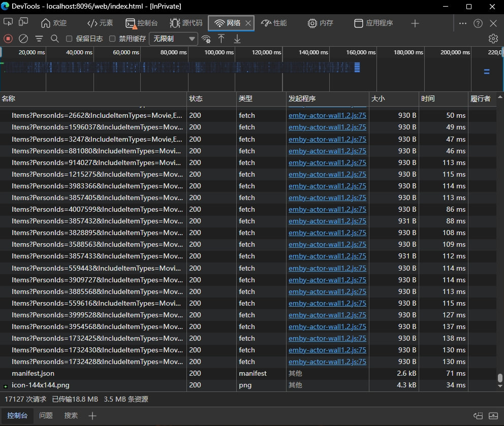The image size is (504, 426).
Task: Sort by 大小 column header
Action: click(394, 99)
